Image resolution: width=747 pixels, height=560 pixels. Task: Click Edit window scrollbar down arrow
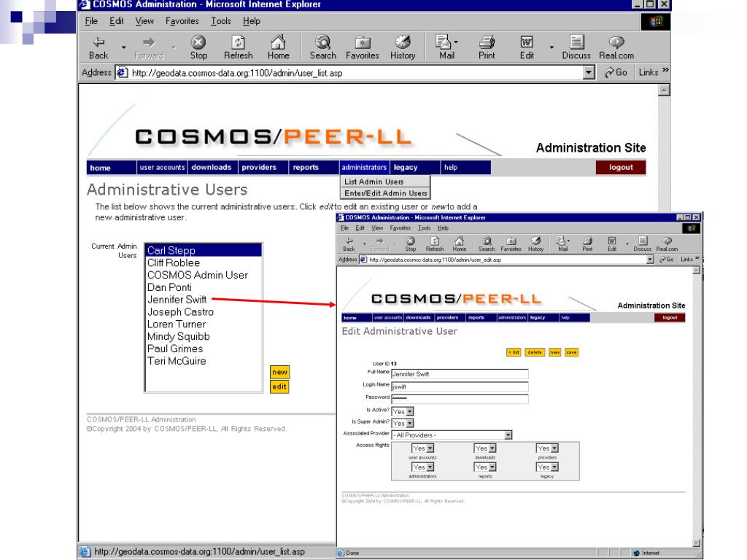[696, 542]
